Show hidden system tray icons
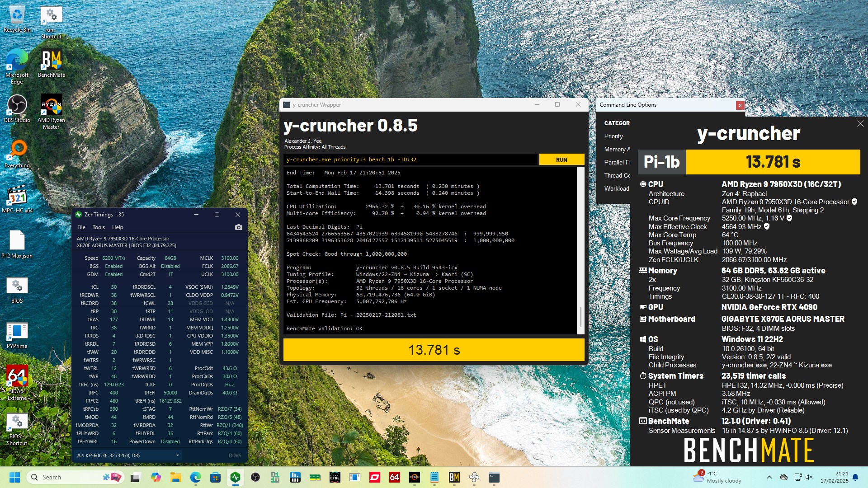868x488 pixels. [769, 477]
